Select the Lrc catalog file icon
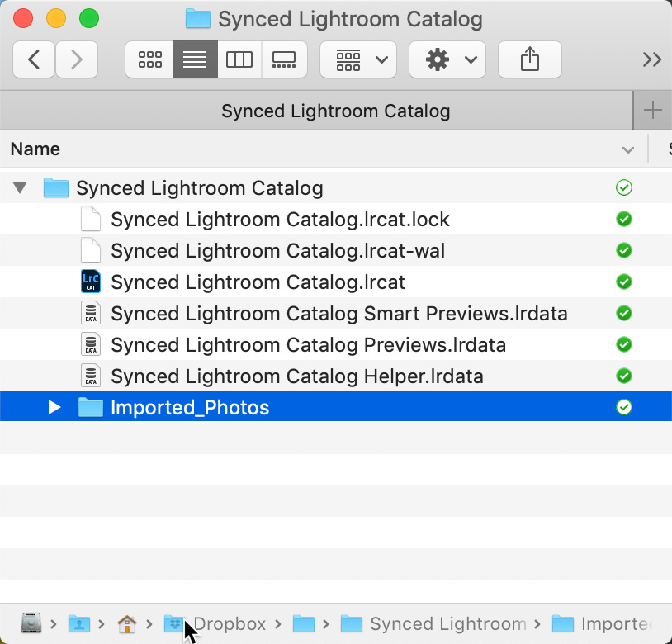 tap(91, 282)
